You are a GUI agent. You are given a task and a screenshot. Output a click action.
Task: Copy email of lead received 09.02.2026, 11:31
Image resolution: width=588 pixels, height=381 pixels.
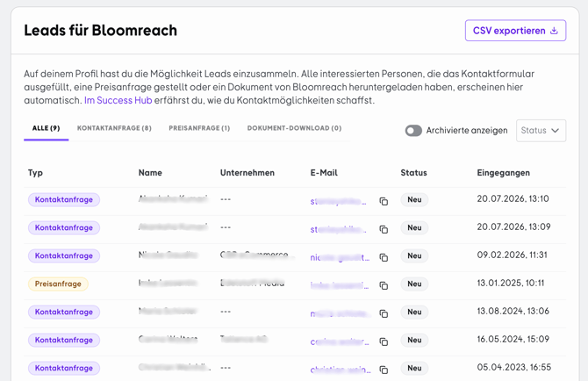click(384, 257)
